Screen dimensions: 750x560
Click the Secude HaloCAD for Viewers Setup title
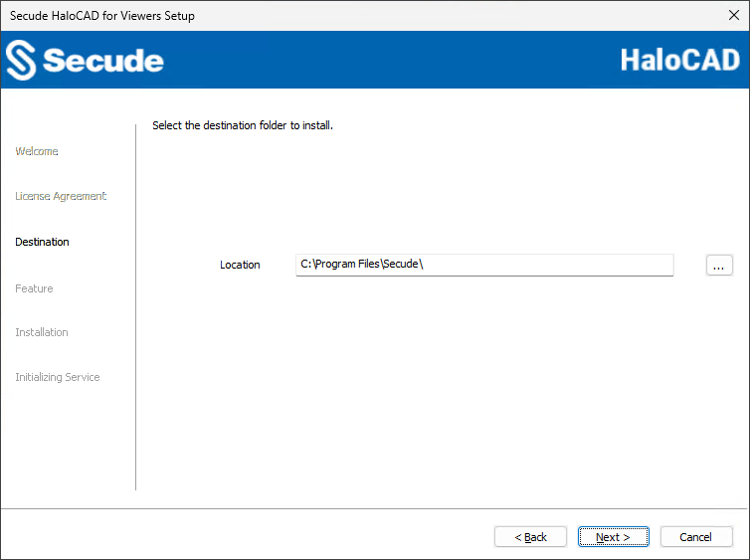102,16
